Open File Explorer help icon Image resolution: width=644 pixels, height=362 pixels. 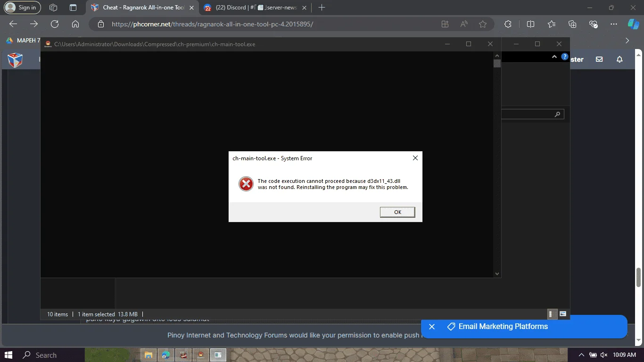(x=564, y=57)
